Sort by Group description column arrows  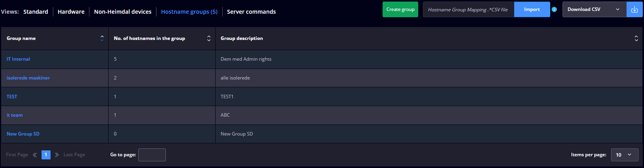coord(636,38)
